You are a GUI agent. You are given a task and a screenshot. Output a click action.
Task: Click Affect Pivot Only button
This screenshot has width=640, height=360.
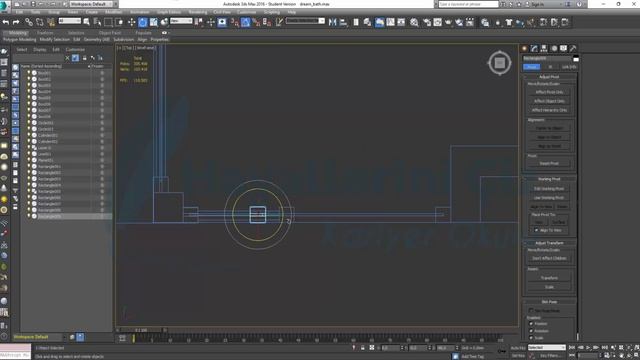point(549,92)
